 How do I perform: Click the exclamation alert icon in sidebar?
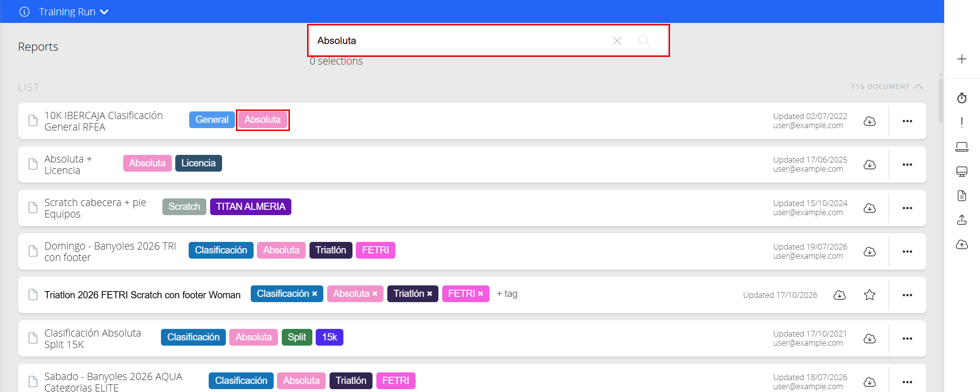pos(962,122)
